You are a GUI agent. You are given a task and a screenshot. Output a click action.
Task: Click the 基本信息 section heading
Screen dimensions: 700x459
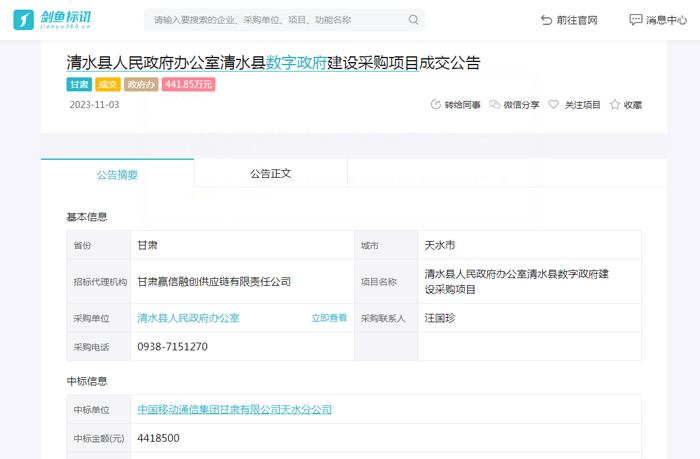click(87, 217)
